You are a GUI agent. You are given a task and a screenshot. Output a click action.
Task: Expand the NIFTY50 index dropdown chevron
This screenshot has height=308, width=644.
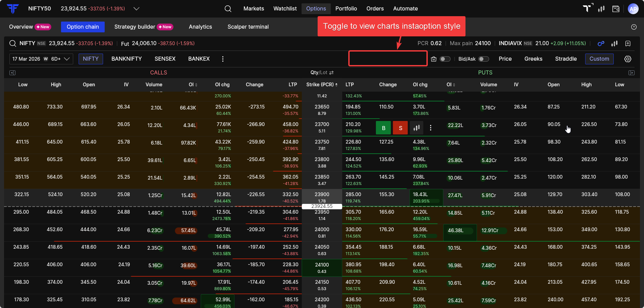click(136, 9)
